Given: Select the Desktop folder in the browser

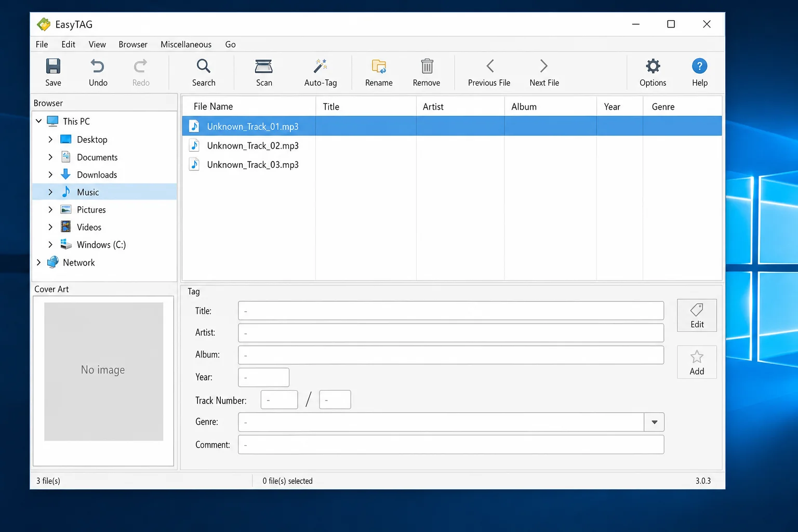Looking at the screenshot, I should (92, 140).
